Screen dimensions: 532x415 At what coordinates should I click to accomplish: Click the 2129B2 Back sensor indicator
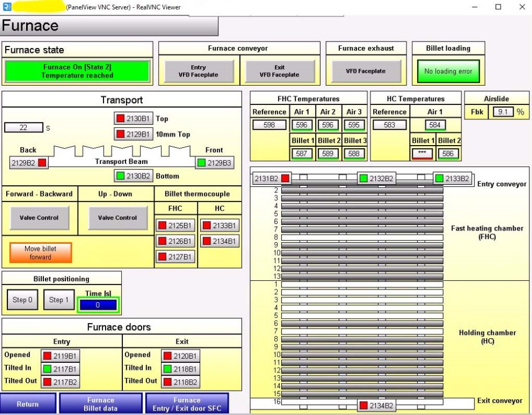coord(29,163)
